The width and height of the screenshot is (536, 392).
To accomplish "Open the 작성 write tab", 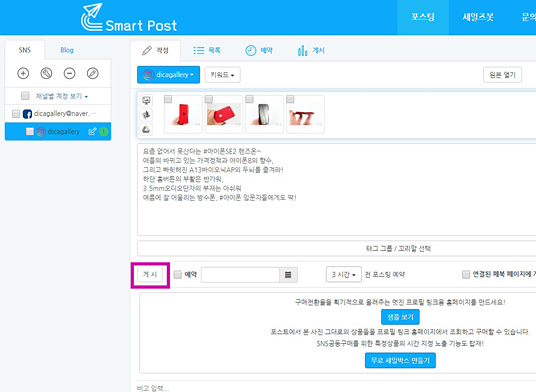I will click(156, 51).
